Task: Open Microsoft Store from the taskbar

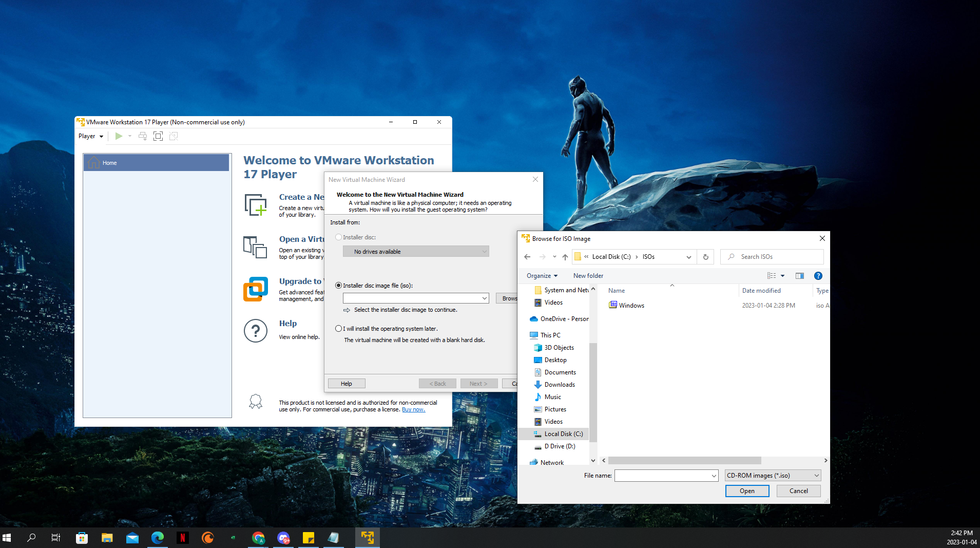Action: pos(82,538)
